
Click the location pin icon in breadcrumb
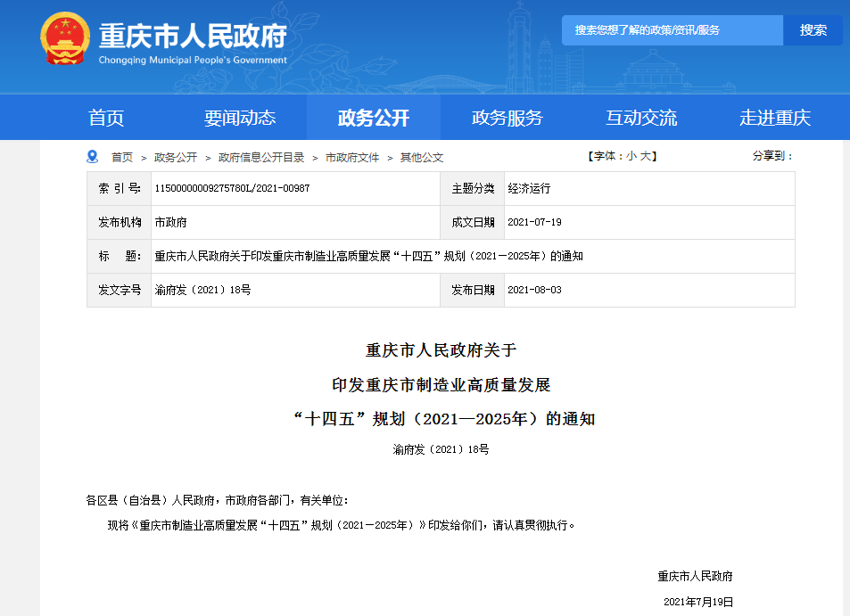pyautogui.click(x=92, y=157)
